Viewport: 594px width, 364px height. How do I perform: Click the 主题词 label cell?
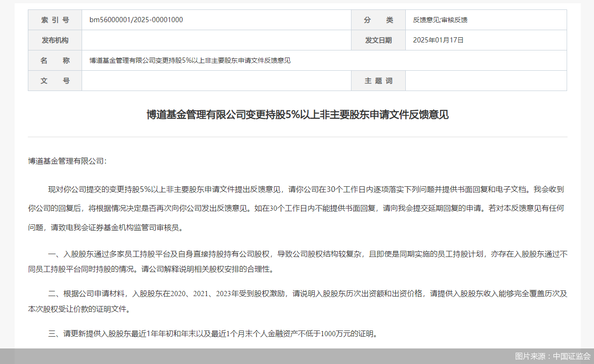pyautogui.click(x=378, y=81)
